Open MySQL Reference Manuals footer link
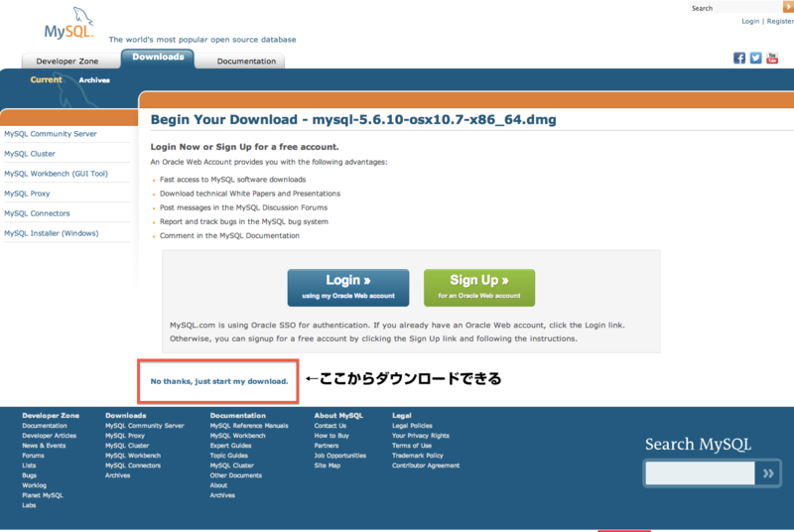Image resolution: width=794 pixels, height=532 pixels. (249, 426)
